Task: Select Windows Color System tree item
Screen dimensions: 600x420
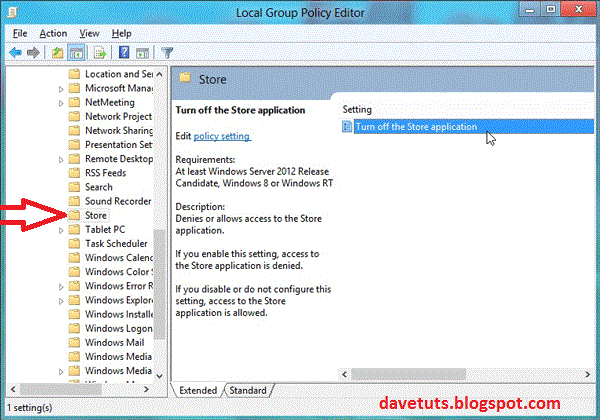Action: click(x=119, y=272)
